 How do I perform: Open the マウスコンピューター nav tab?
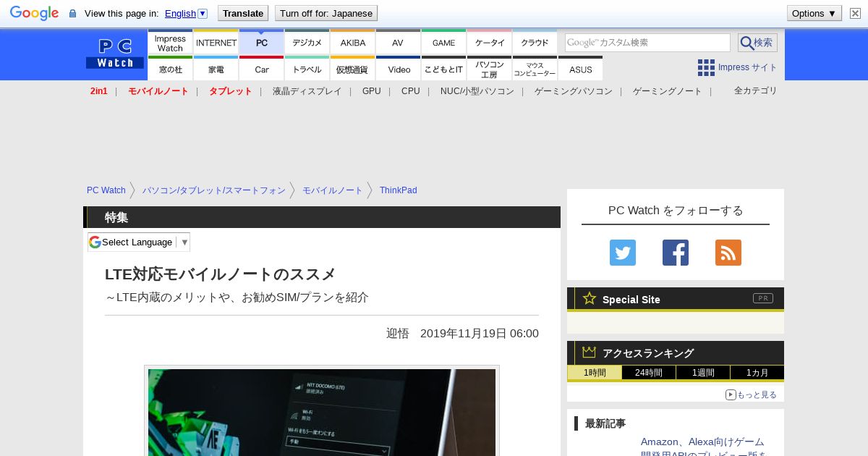click(535, 69)
